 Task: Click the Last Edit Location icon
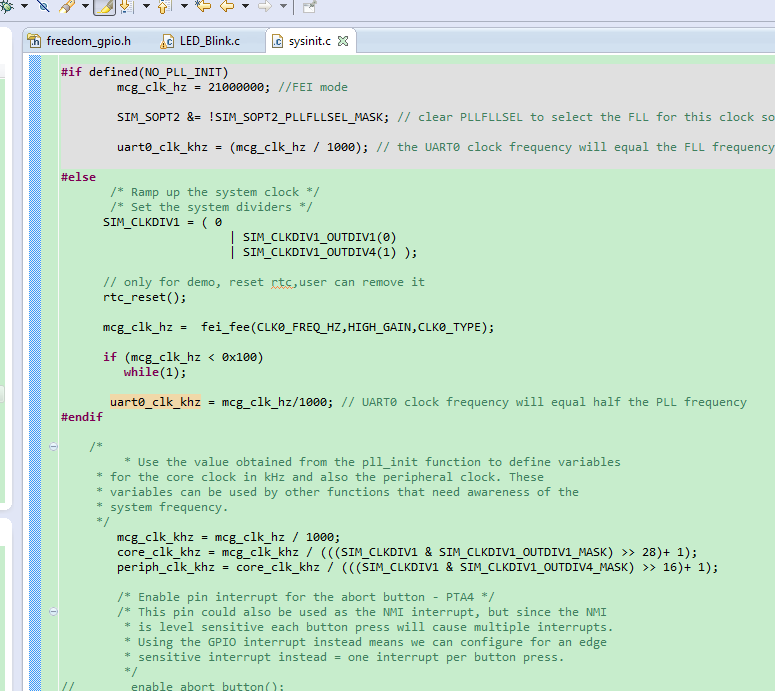pyautogui.click(x=203, y=6)
